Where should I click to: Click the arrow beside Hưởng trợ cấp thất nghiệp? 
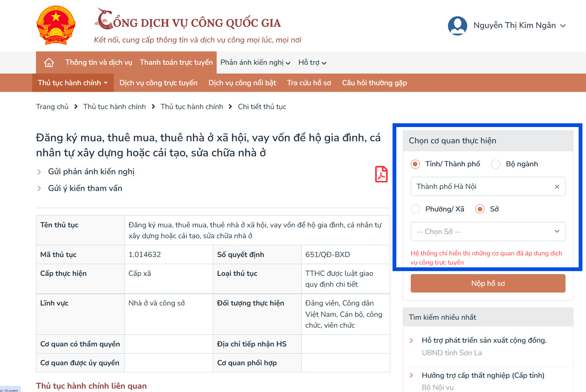[411, 375]
